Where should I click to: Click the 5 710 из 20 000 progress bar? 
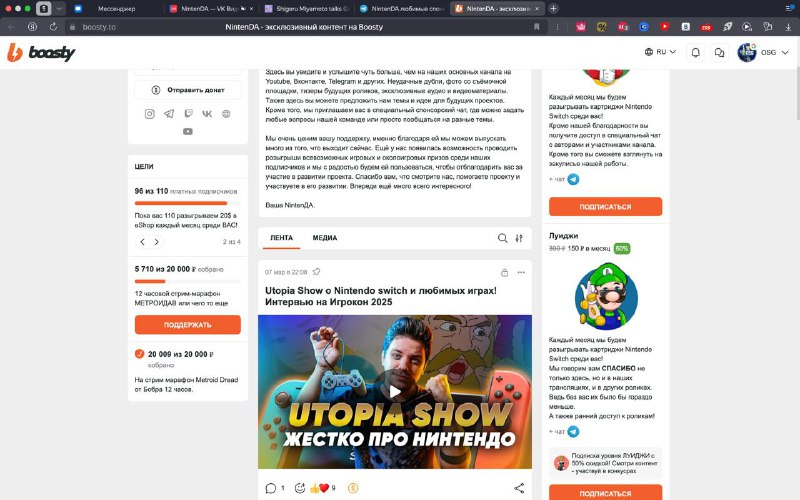[x=188, y=281]
